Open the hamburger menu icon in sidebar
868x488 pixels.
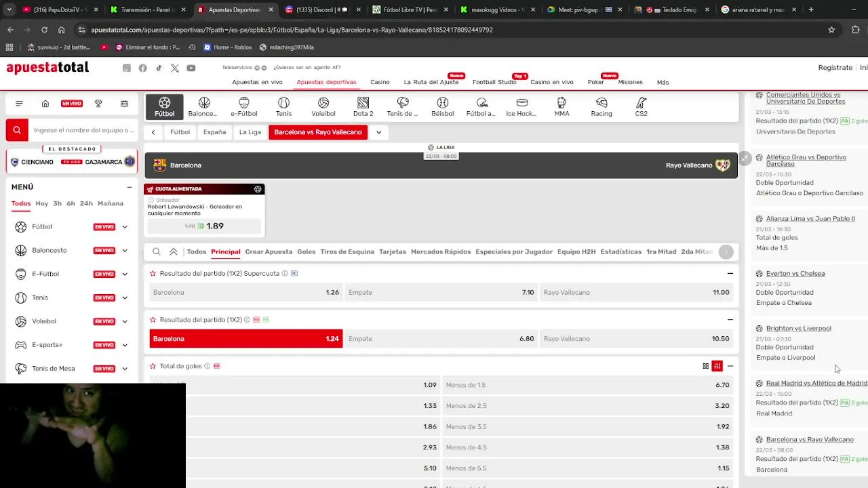click(19, 104)
